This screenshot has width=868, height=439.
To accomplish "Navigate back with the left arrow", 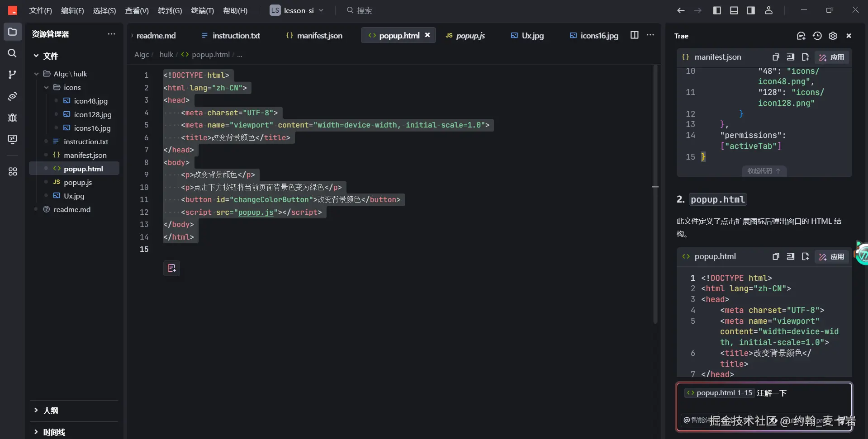I will (x=681, y=10).
